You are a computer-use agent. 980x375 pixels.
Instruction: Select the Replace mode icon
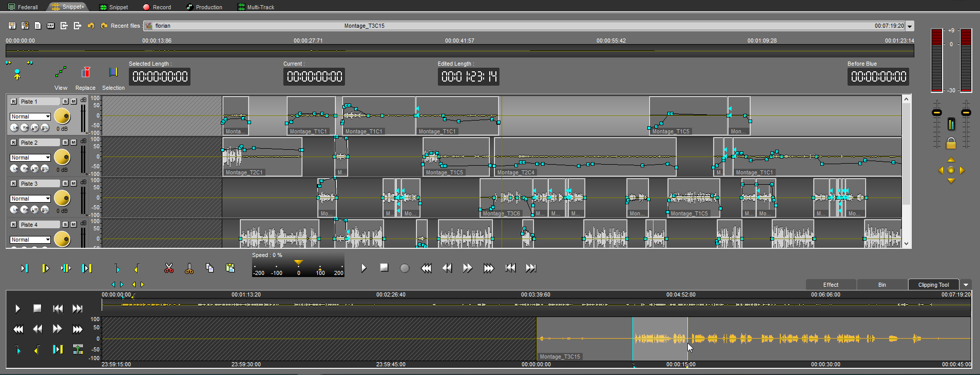(86, 72)
